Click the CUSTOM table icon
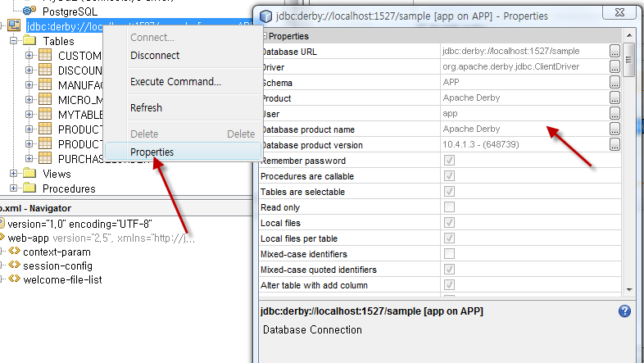Image resolution: width=644 pixels, height=363 pixels. pyautogui.click(x=45, y=55)
